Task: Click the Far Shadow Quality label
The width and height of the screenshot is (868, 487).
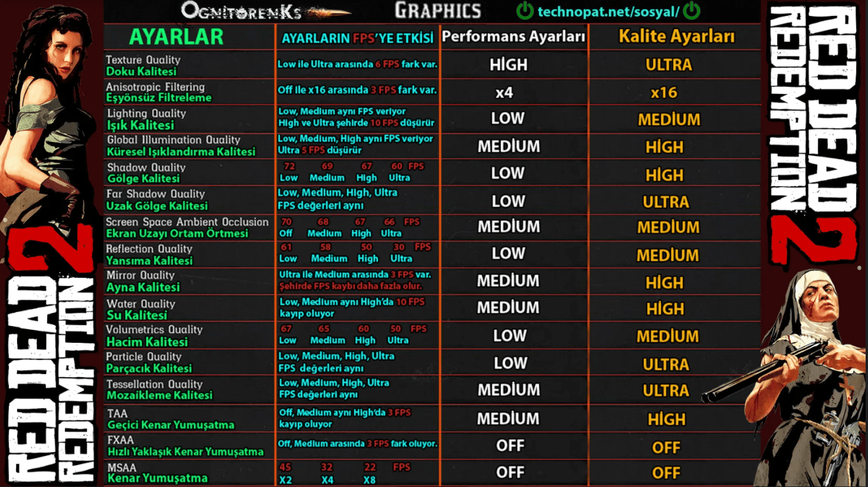Action: [155, 194]
